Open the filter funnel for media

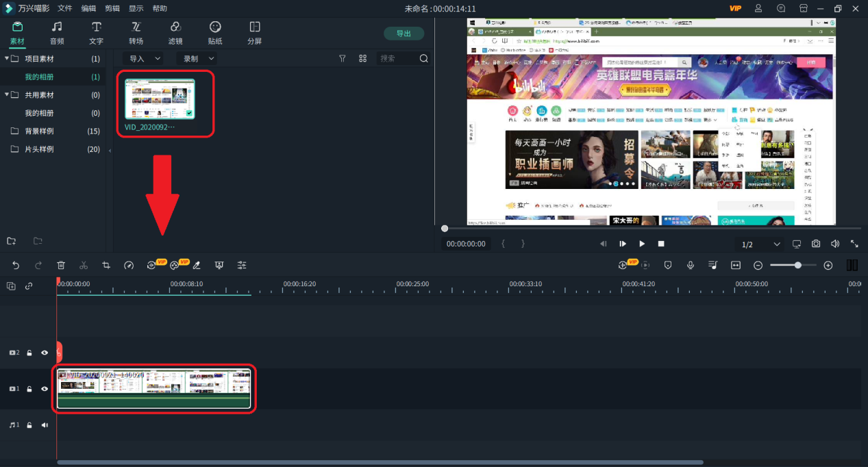343,59
